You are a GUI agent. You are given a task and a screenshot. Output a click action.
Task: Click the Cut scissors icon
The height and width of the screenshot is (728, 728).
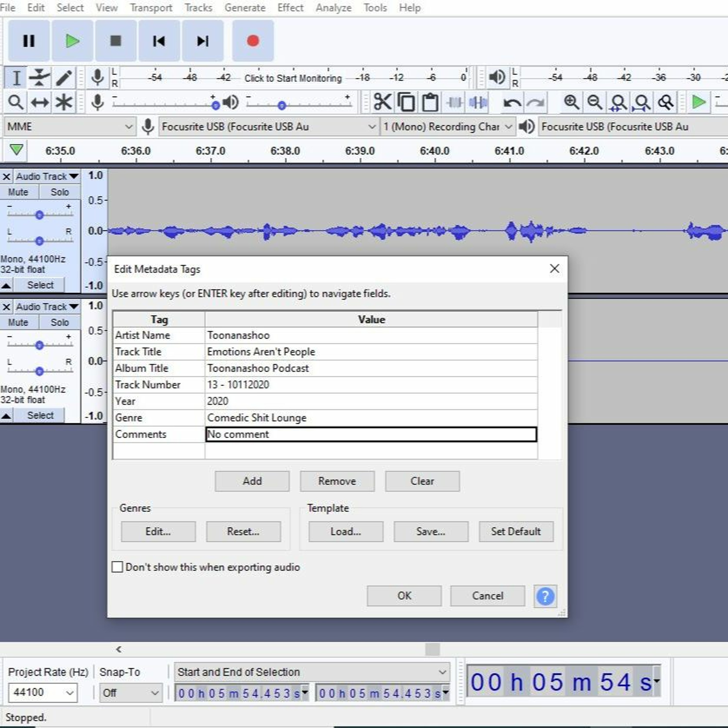coord(382,102)
